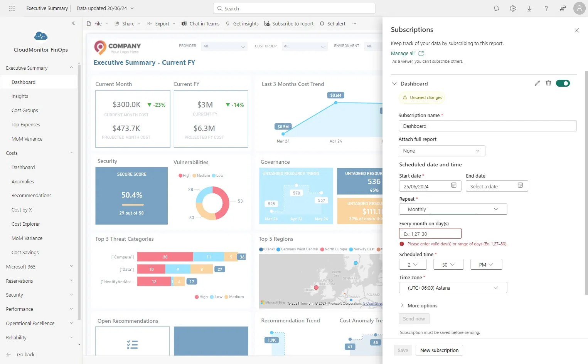Expand the Microsoft 365 nav group
The width and height of the screenshot is (588, 364).
click(x=71, y=267)
